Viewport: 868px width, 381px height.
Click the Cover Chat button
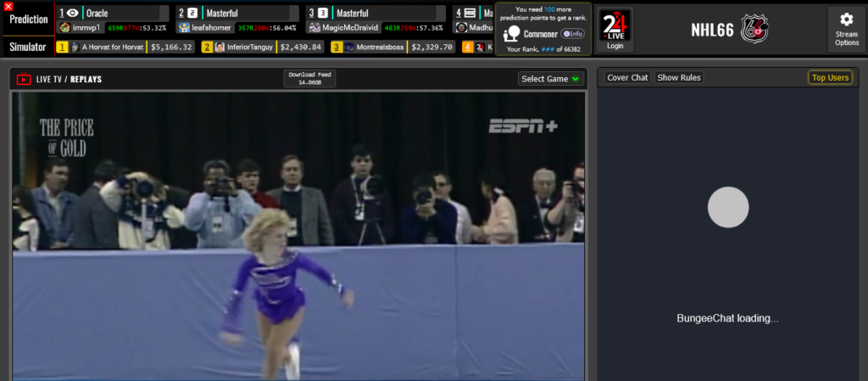[628, 77]
